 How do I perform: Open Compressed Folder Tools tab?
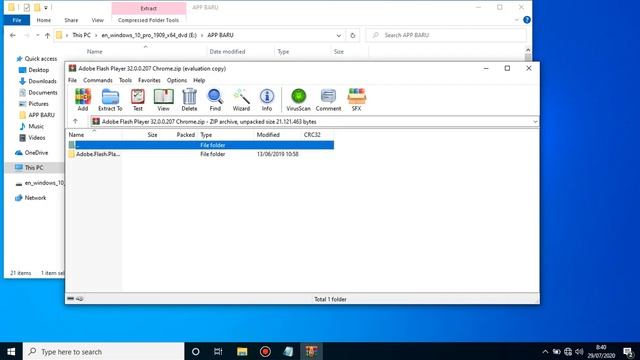(x=148, y=20)
